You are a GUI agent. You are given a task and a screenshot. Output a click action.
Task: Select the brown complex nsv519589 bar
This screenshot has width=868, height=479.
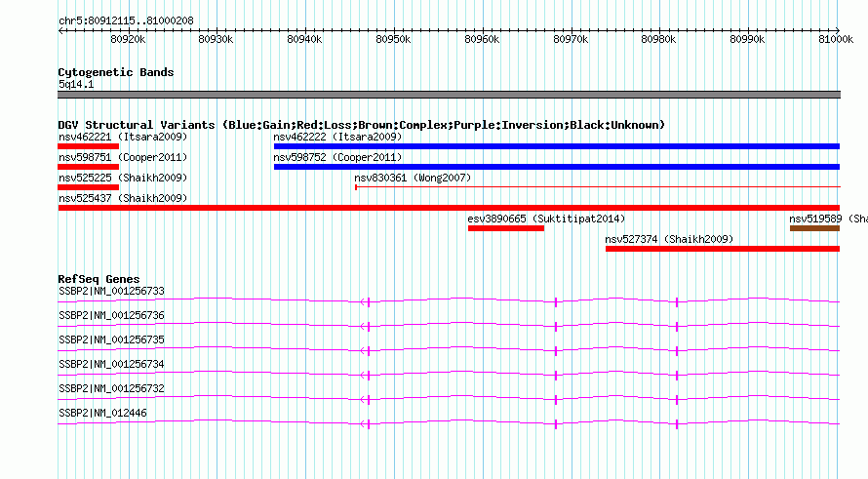(x=815, y=228)
